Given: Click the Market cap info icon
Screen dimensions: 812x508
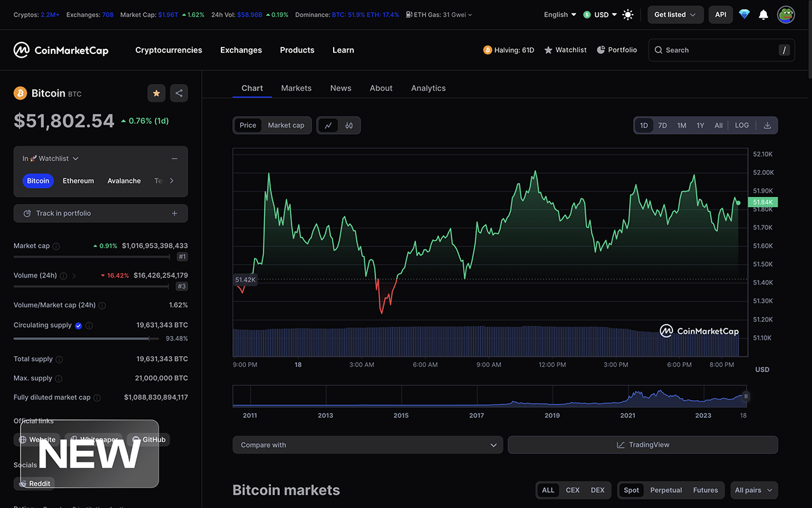Looking at the screenshot, I should point(56,246).
